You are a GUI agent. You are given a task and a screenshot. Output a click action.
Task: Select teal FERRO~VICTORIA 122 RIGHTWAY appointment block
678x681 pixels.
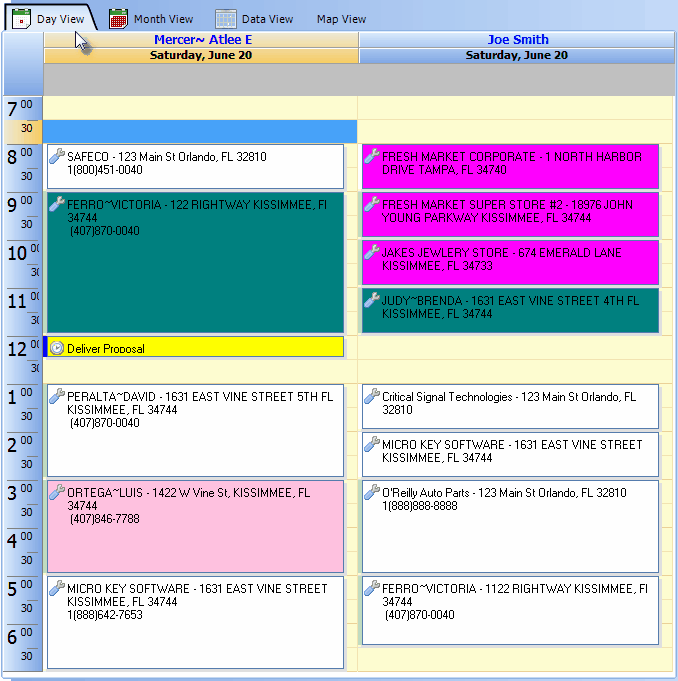(195, 263)
